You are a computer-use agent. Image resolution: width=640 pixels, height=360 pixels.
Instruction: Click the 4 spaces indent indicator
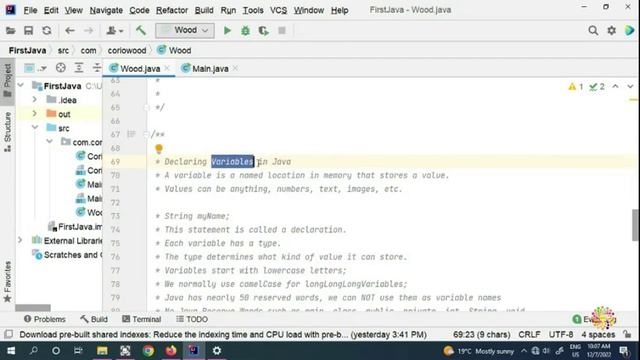(x=598, y=334)
